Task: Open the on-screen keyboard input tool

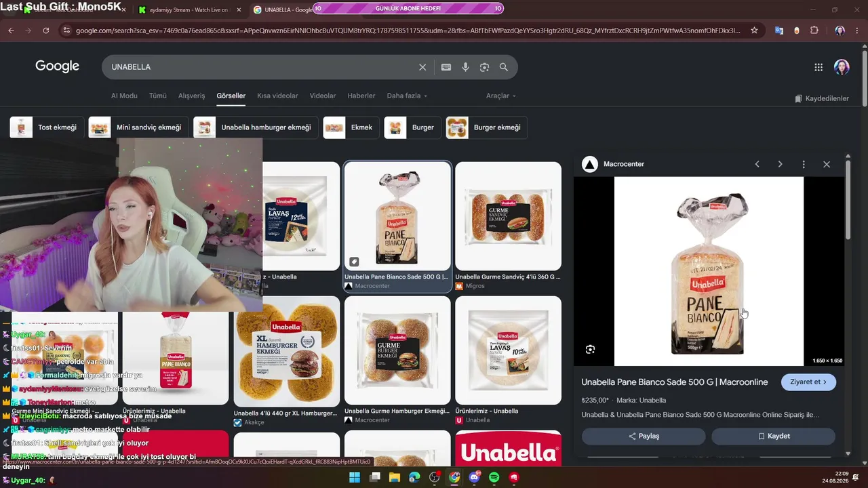Action: coord(446,67)
